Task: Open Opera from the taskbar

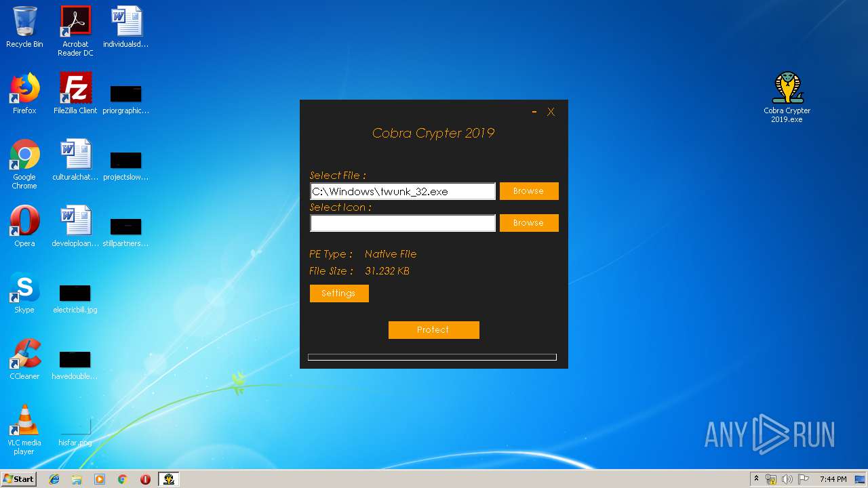Action: tap(145, 479)
